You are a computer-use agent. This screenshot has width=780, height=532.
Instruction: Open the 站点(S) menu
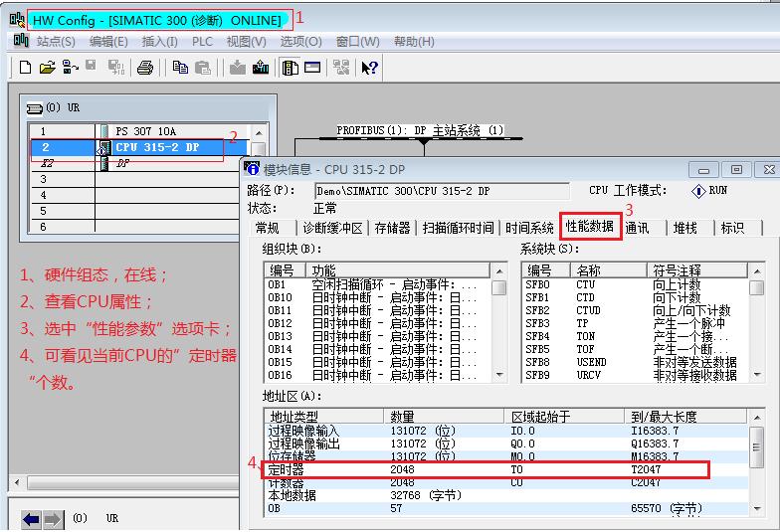(56, 42)
